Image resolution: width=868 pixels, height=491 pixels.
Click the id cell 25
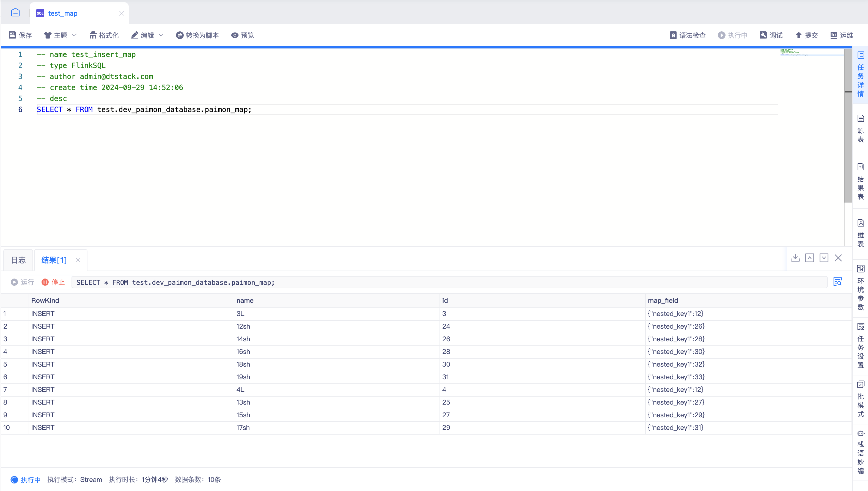(x=542, y=402)
